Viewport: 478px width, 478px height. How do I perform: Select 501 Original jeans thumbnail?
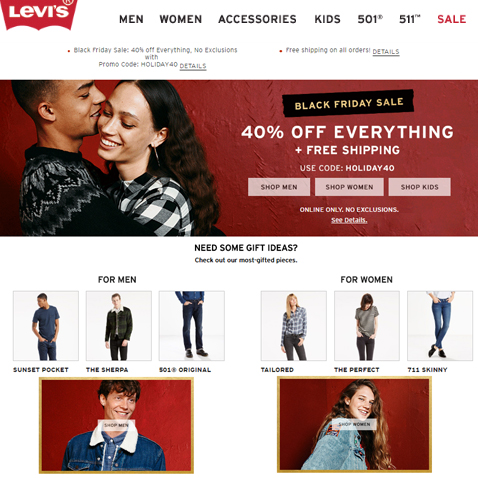coord(192,326)
